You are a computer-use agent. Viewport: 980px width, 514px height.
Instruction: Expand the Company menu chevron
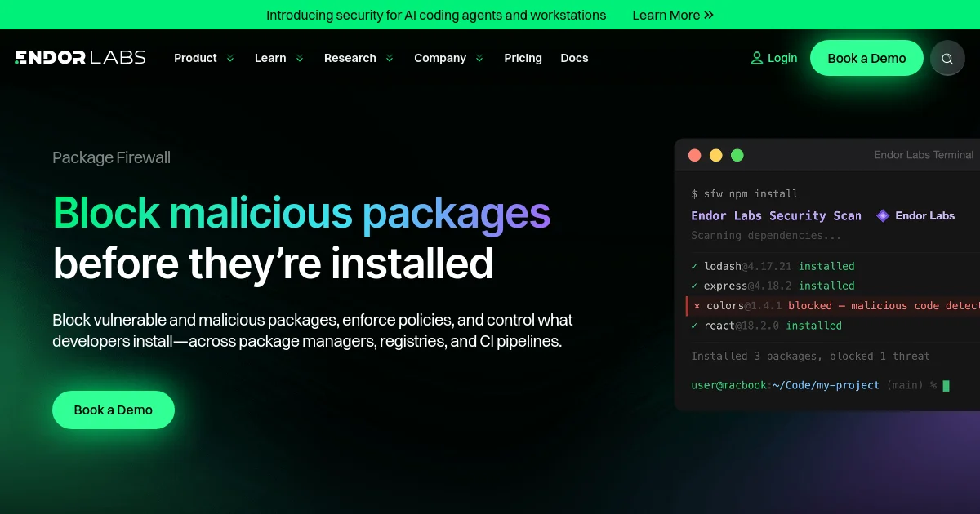click(479, 58)
